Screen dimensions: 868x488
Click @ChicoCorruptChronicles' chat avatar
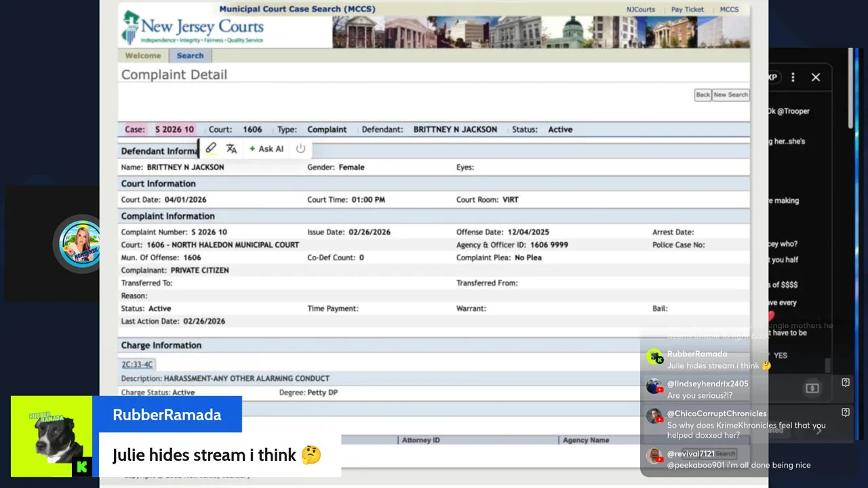(654, 417)
